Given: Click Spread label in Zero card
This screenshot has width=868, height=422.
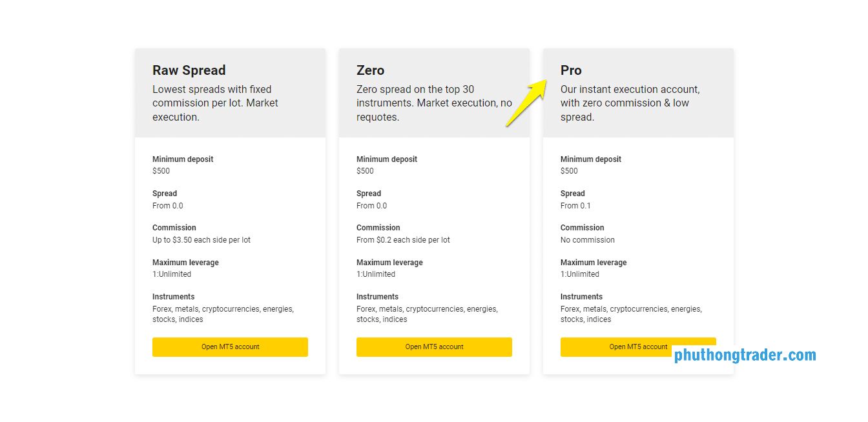Looking at the screenshot, I should point(369,194).
